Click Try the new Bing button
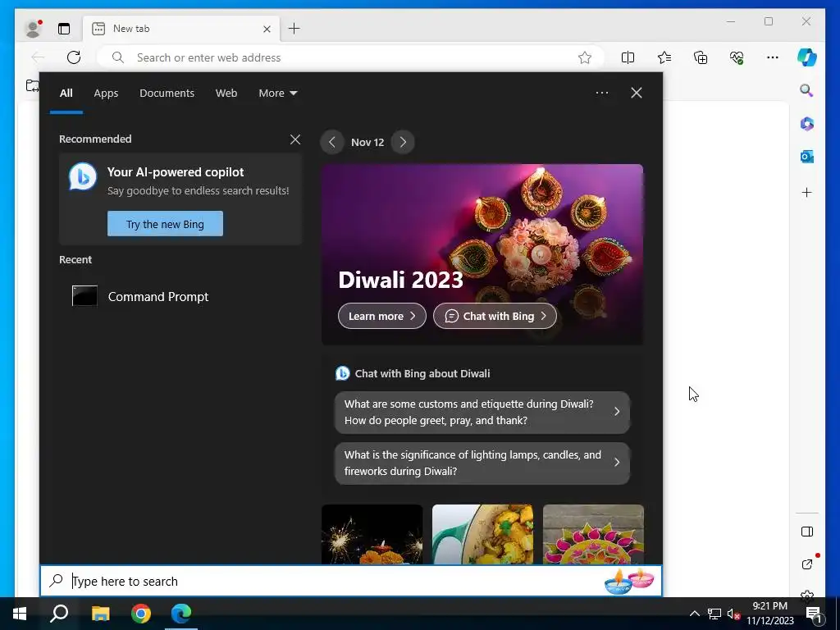This screenshot has height=630, width=840. pyautogui.click(x=165, y=223)
